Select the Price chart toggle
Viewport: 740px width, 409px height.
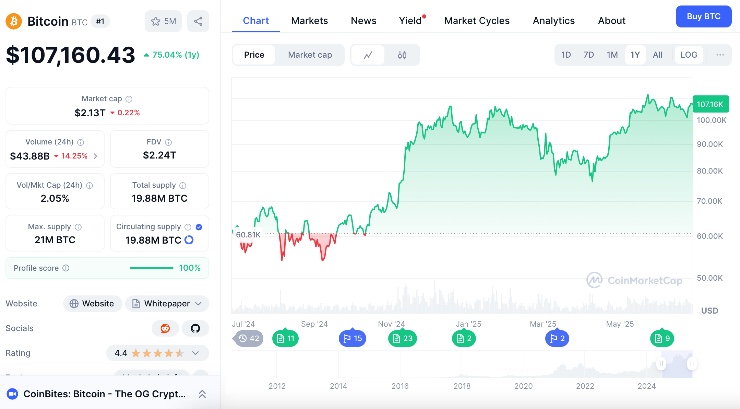(x=254, y=55)
